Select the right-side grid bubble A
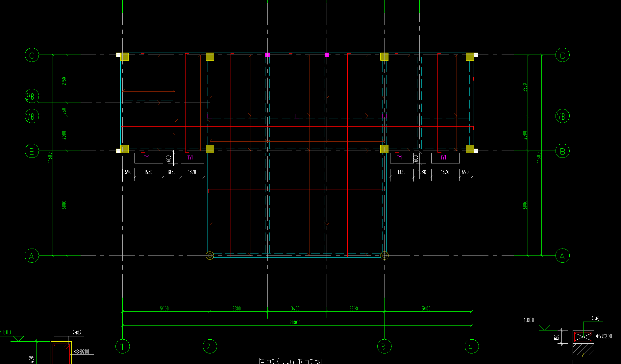This screenshot has width=621, height=364. (562, 256)
